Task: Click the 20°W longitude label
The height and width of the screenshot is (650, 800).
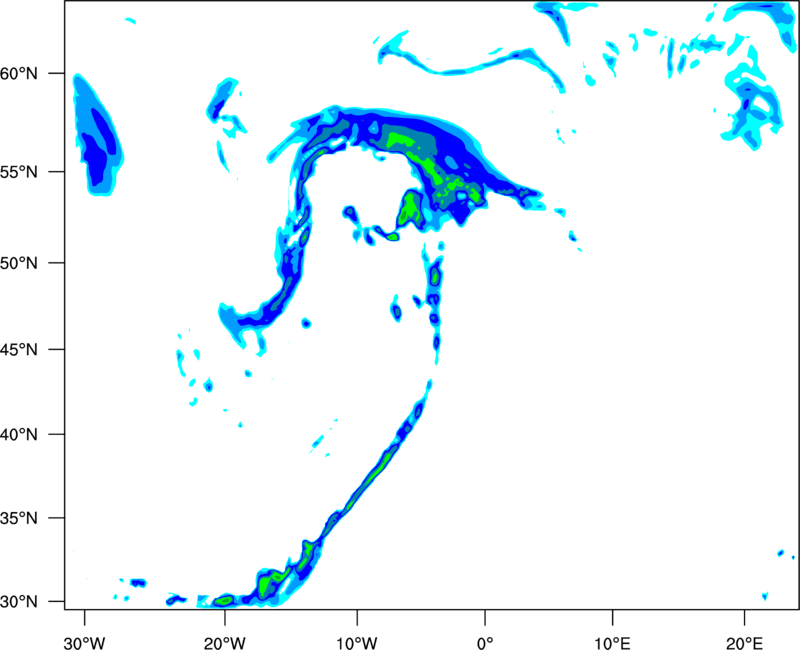Action: [225, 643]
